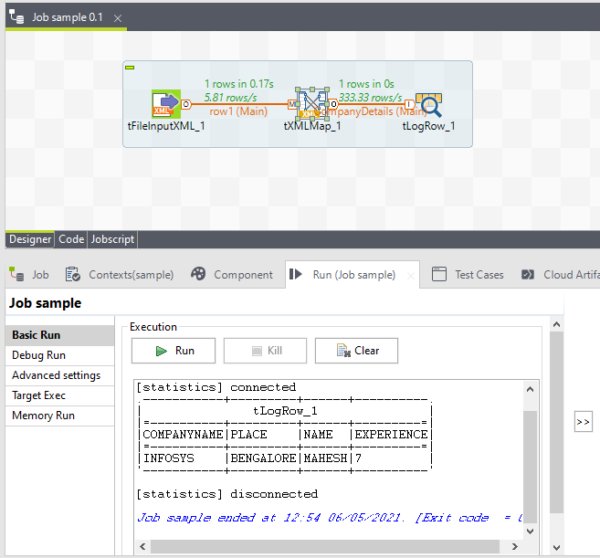The image size is (600, 558).
Task: Expand the panel with the >> button
Action: click(x=584, y=422)
